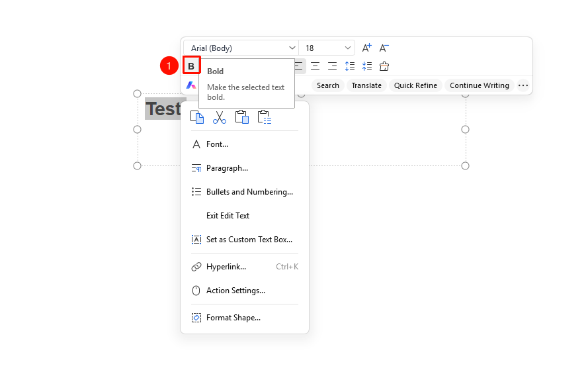Image resolution: width=588 pixels, height=370 pixels.
Task: Click the bottom-right text box handle
Action: pos(466,166)
